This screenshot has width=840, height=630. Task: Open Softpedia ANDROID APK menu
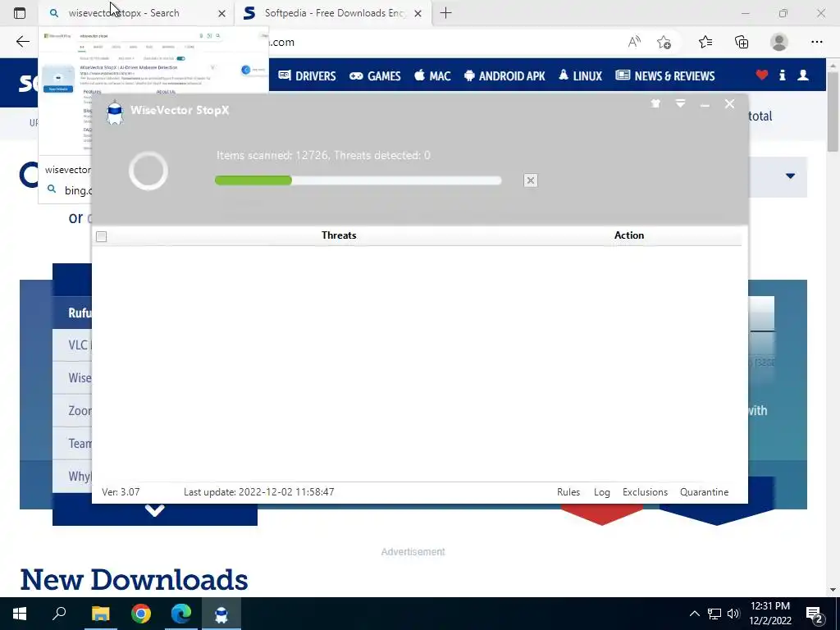coord(504,75)
